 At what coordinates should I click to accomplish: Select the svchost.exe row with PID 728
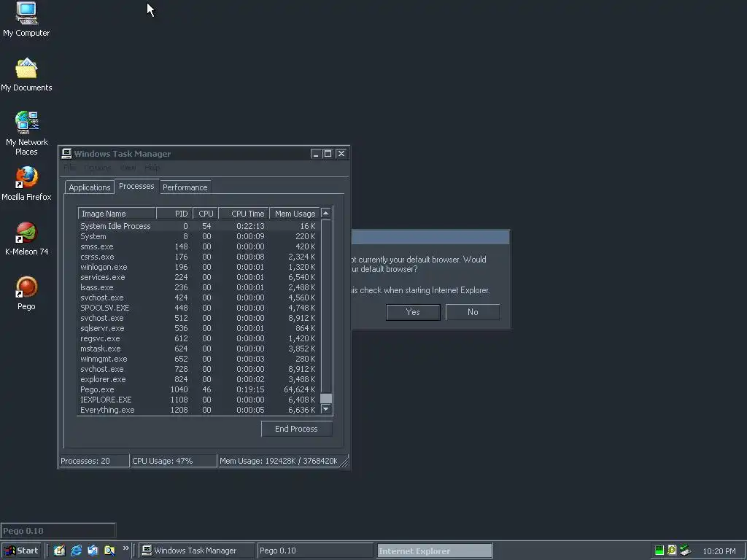point(198,369)
